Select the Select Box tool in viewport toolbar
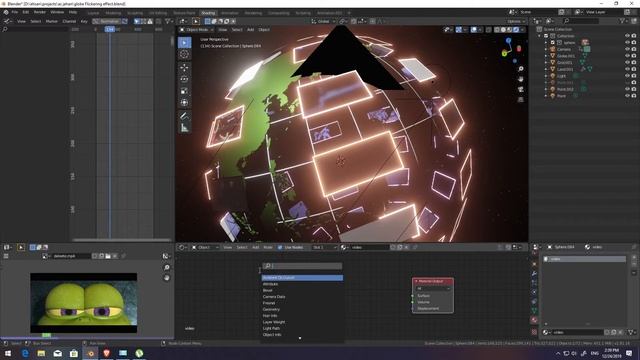Screen dimensions: 640x360 coord(184,43)
